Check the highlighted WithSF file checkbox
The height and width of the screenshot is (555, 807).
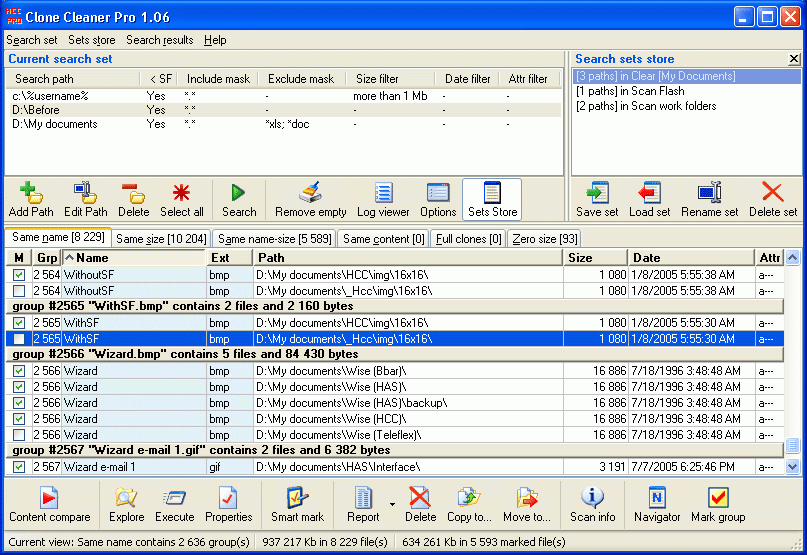[x=19, y=339]
